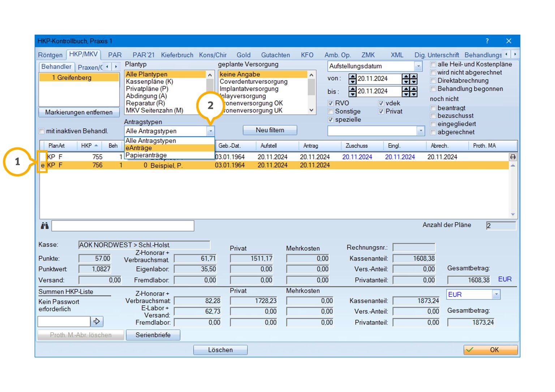
Task: Enable the Sonstige checkbox
Action: [x=330, y=112]
